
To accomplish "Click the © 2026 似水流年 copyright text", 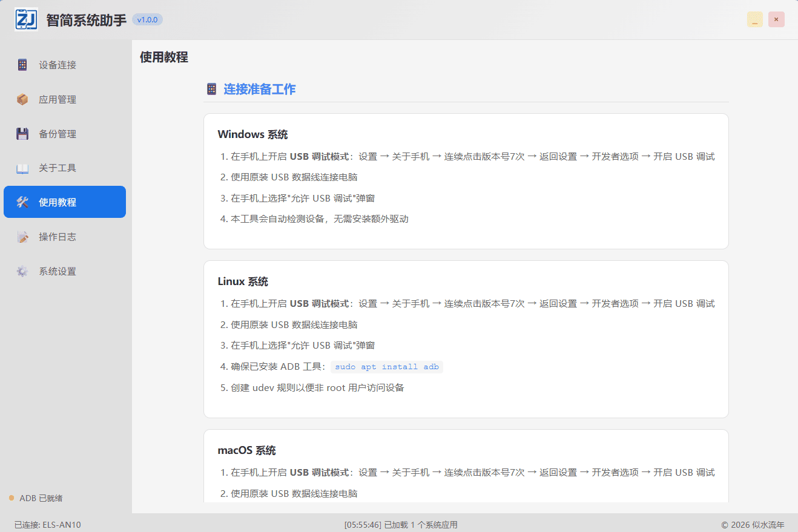I will tap(753, 525).
